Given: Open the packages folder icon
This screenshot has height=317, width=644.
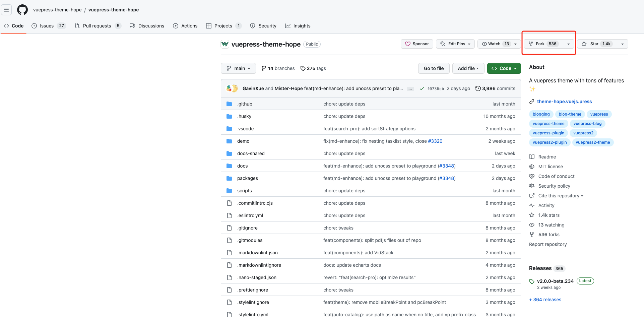Looking at the screenshot, I should (x=229, y=178).
